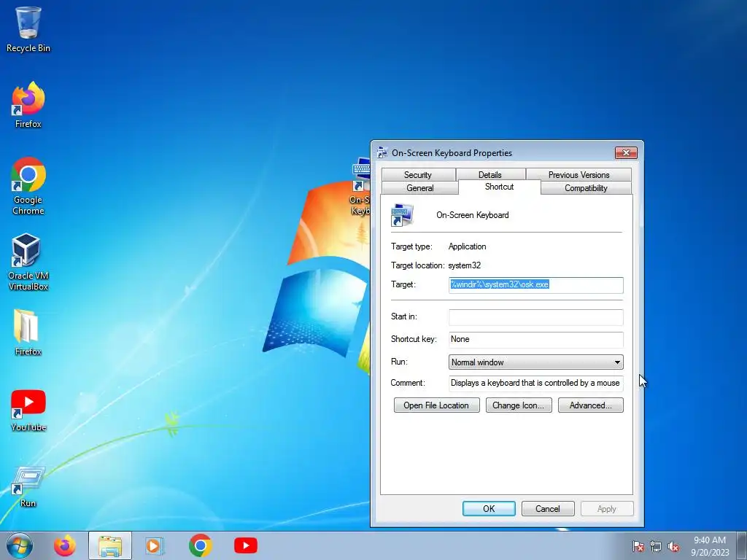Select the Google Chrome desktop icon
The width and height of the screenshot is (747, 560).
pyautogui.click(x=28, y=186)
